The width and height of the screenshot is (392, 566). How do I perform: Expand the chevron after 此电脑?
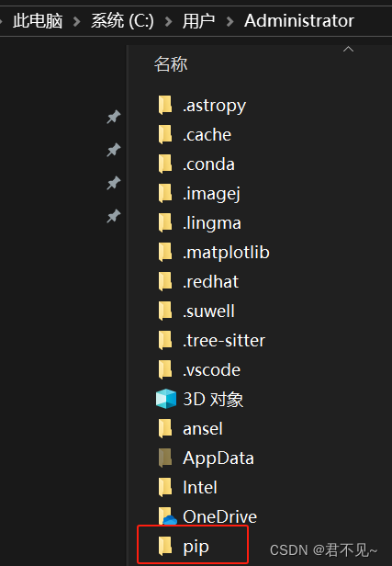pyautogui.click(x=76, y=21)
